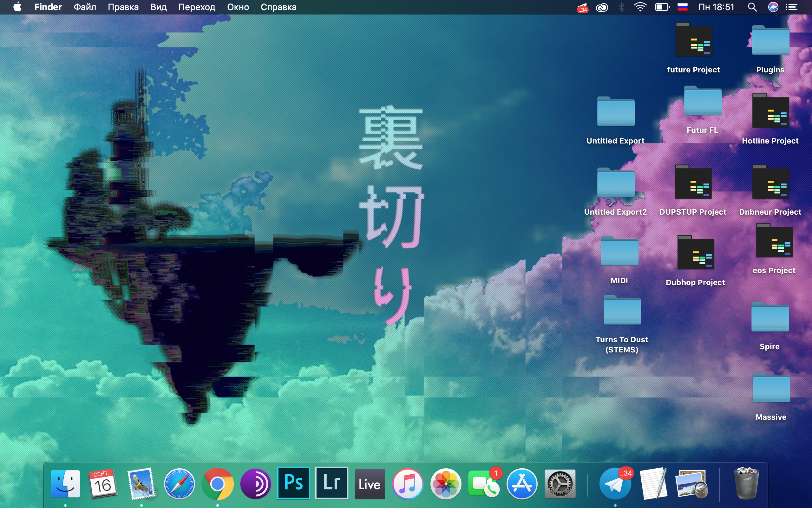
Task: Open System Preferences from the Dock
Action: click(560, 484)
